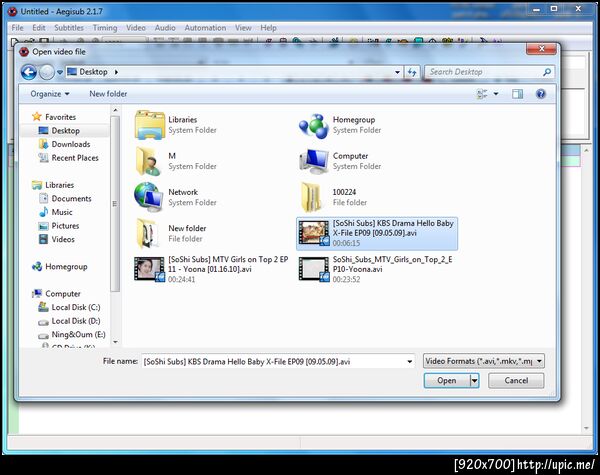This screenshot has width=600, height=475.
Task: Click the navigation pane scroll up arrow
Action: tap(115, 110)
